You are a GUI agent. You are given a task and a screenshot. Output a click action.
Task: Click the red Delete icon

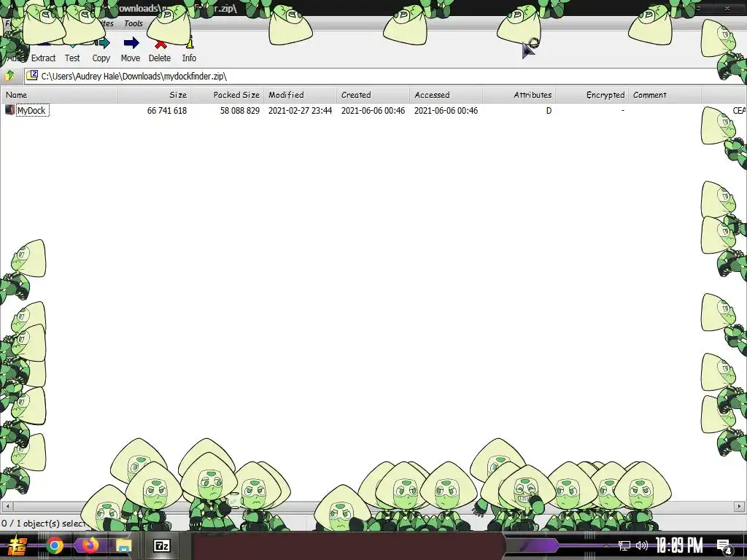tap(160, 44)
